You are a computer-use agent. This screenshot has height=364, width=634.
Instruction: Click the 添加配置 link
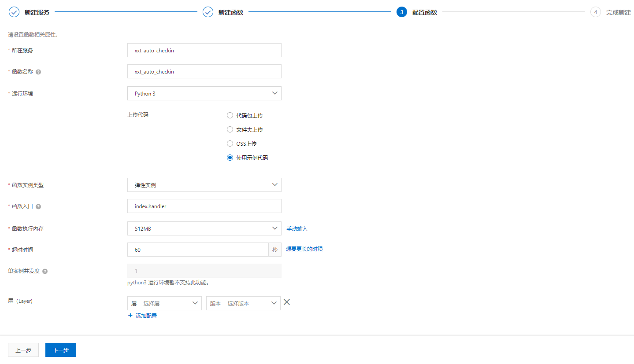tap(146, 316)
